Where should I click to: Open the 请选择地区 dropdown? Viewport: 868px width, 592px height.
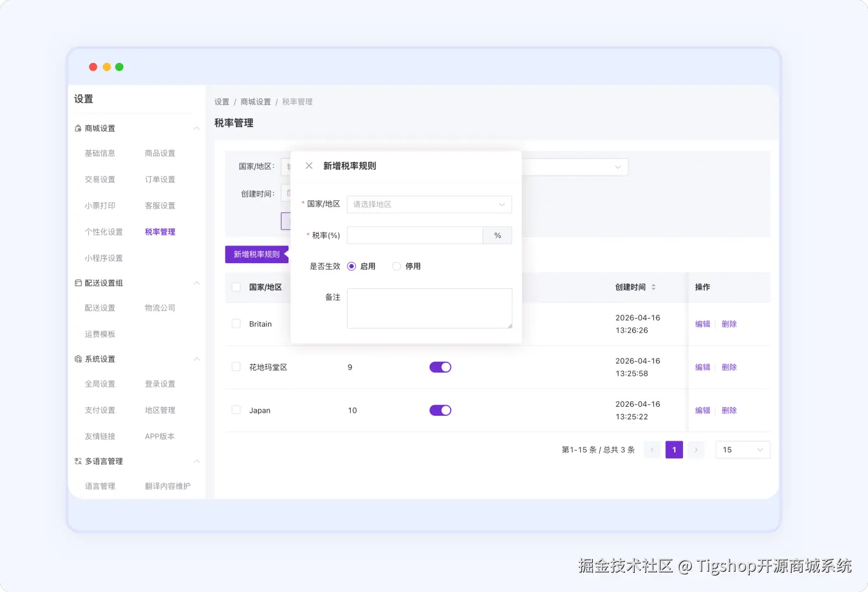pyautogui.click(x=429, y=204)
